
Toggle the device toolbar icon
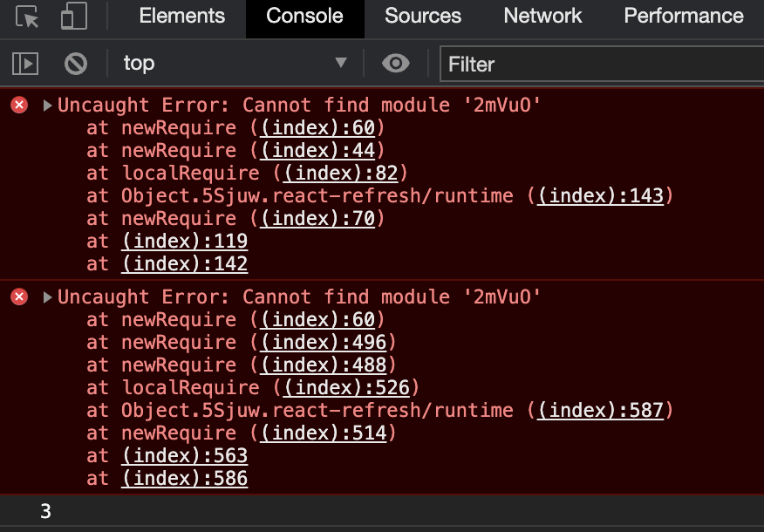pos(74,16)
